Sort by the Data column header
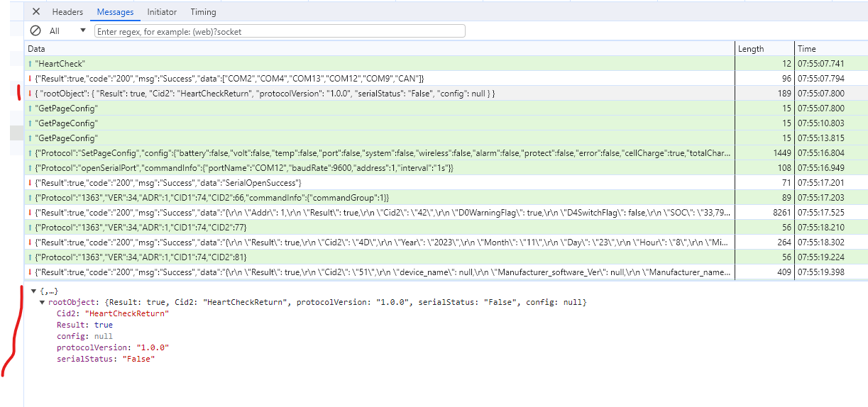The image size is (868, 407). (380, 49)
